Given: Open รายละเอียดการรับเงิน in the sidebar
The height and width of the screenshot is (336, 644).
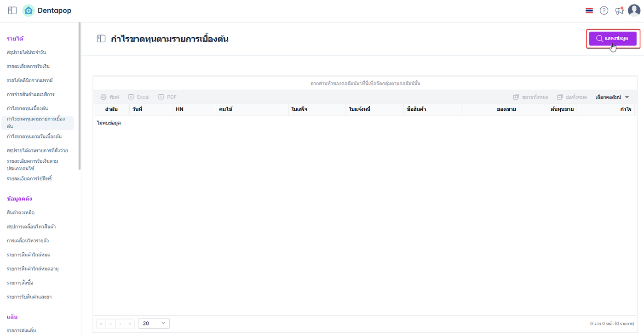Looking at the screenshot, I should 28,66.
